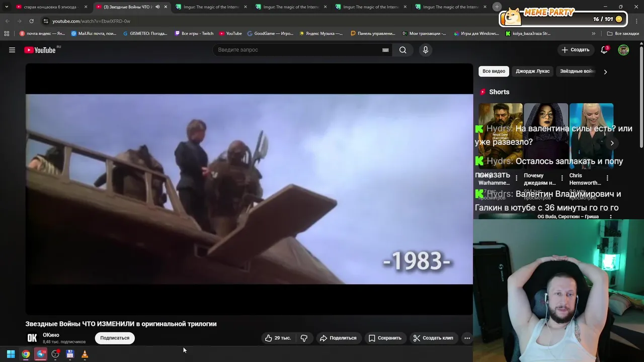Go forward with the browser forward arrow
This screenshot has height=362, width=644.
19,21
